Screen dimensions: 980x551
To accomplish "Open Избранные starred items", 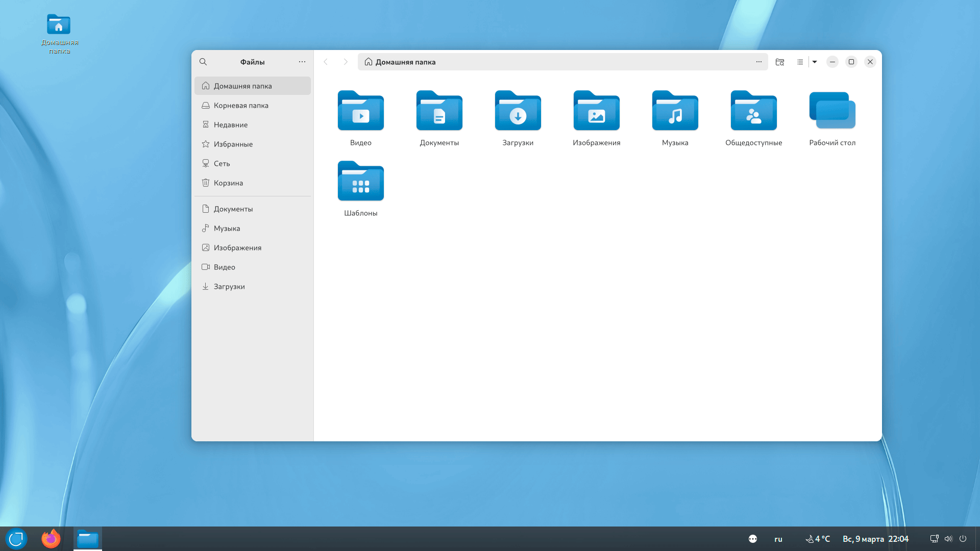I will click(x=233, y=144).
